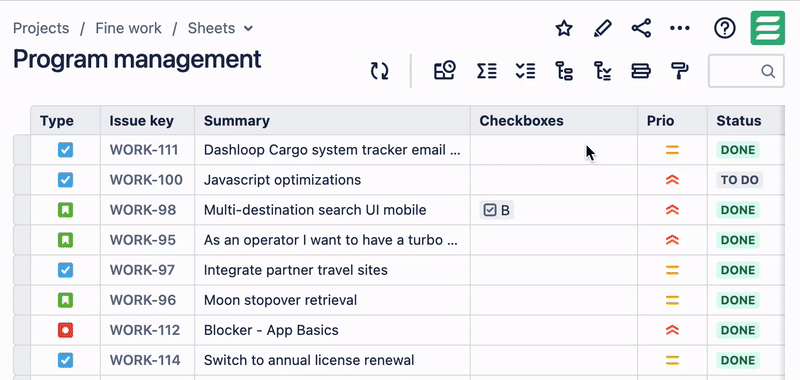Image resolution: width=800 pixels, height=380 pixels.
Task: Star this sheet as favorite
Action: 564,28
